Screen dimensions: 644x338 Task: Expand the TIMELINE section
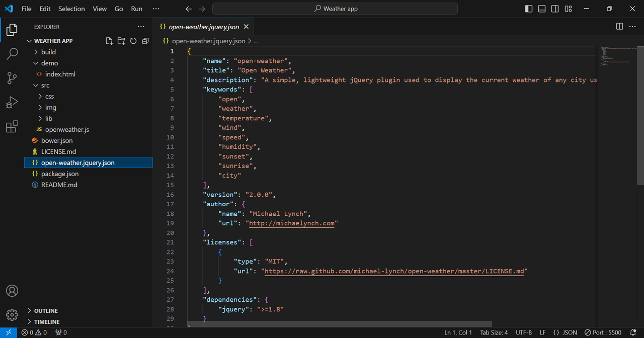[x=88, y=322]
